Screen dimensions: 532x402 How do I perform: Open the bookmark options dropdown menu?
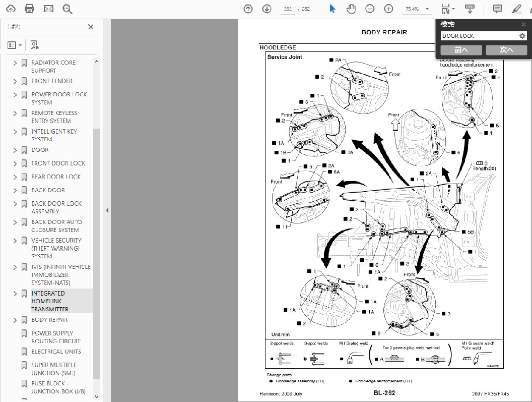pyautogui.click(x=15, y=45)
